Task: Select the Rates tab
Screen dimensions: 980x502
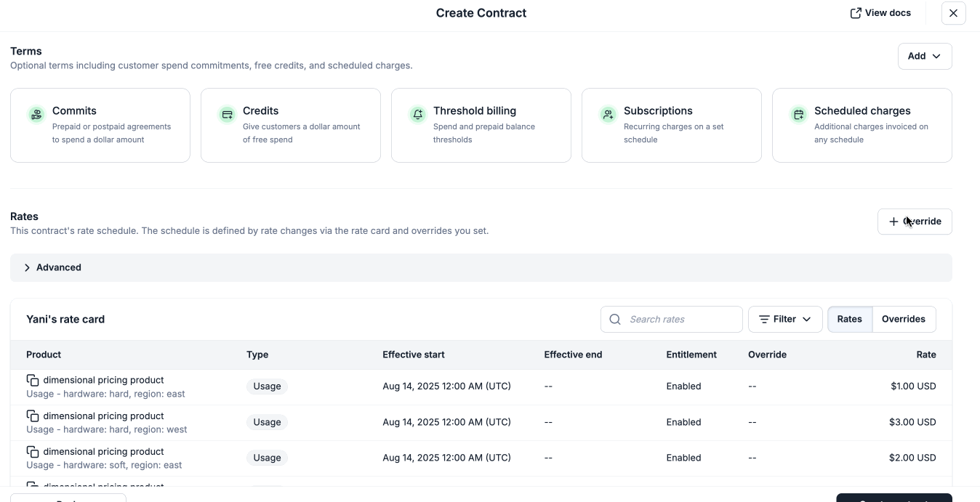Action: click(849, 319)
